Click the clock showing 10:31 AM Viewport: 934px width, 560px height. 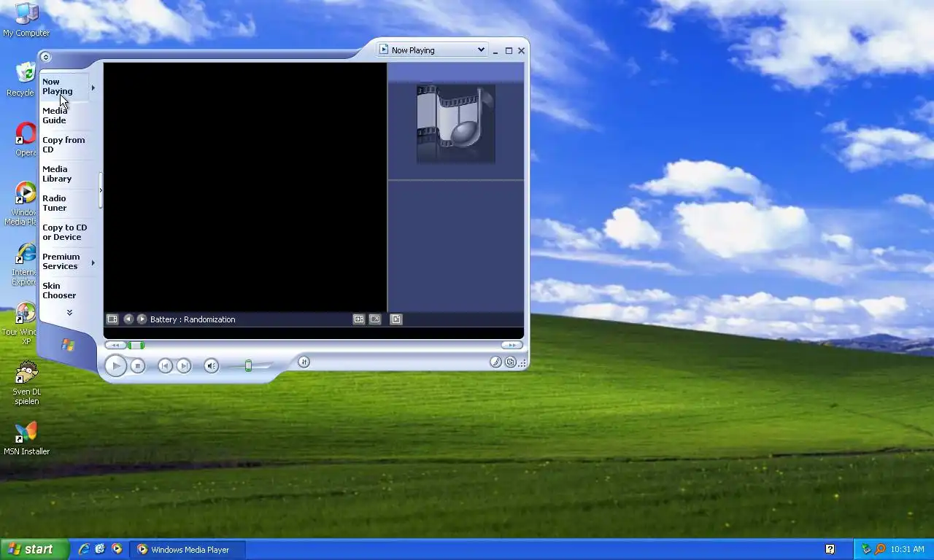click(x=908, y=550)
